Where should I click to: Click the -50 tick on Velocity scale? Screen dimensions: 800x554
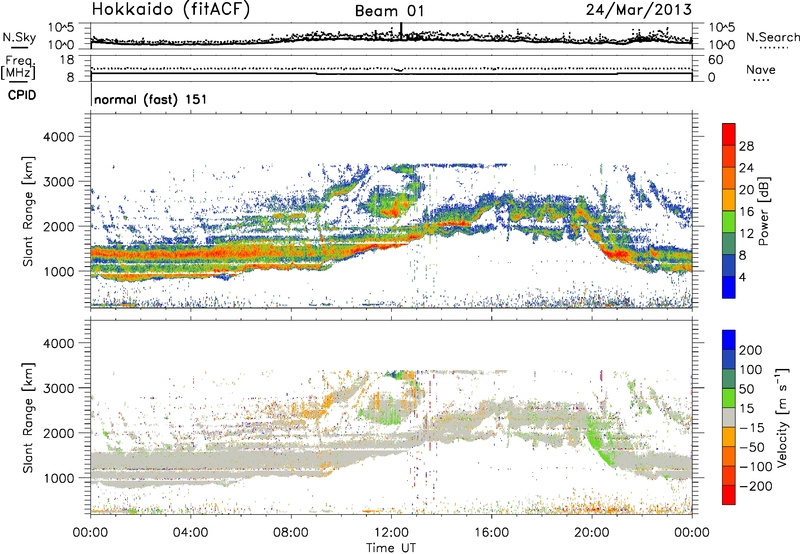(752, 447)
